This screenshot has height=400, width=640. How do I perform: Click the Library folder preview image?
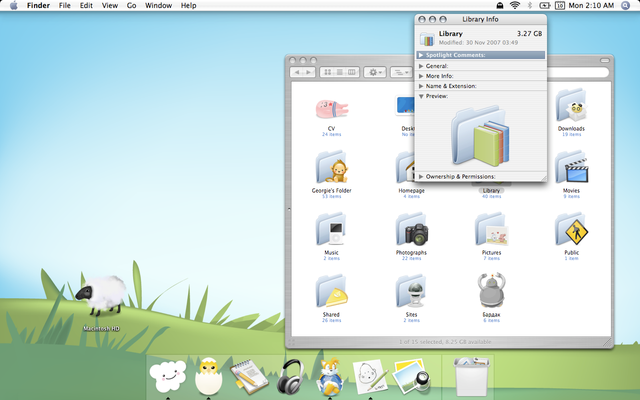[479, 136]
